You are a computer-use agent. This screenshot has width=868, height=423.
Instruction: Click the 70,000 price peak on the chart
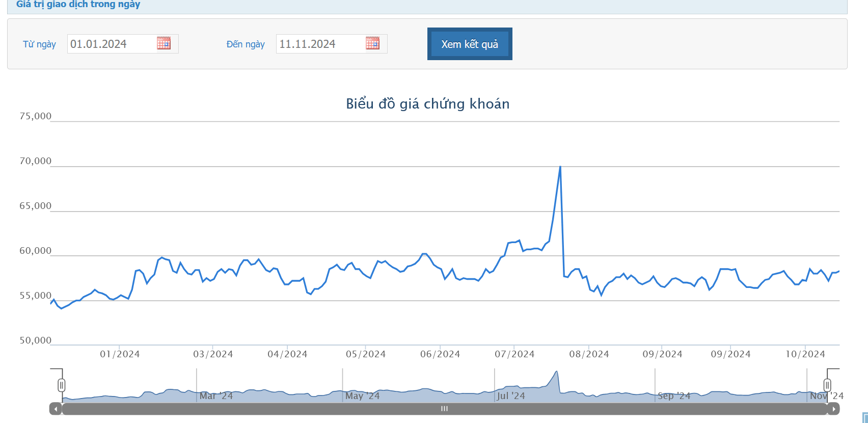coord(560,167)
